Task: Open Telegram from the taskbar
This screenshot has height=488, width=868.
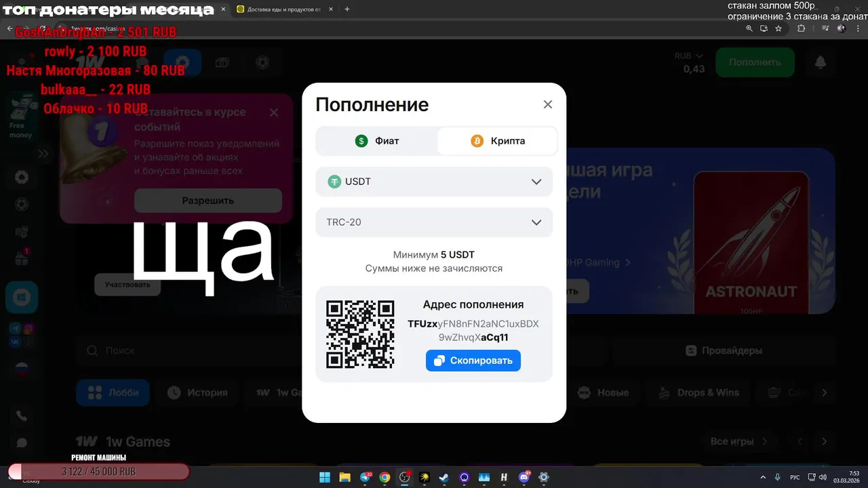Action: pyautogui.click(x=366, y=477)
